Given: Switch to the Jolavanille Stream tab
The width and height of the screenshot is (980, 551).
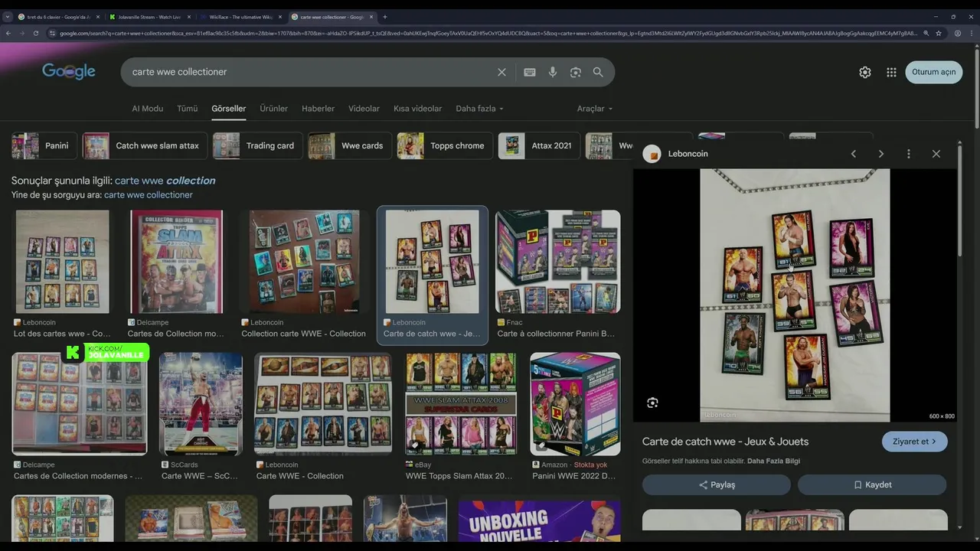Looking at the screenshot, I should click(149, 17).
